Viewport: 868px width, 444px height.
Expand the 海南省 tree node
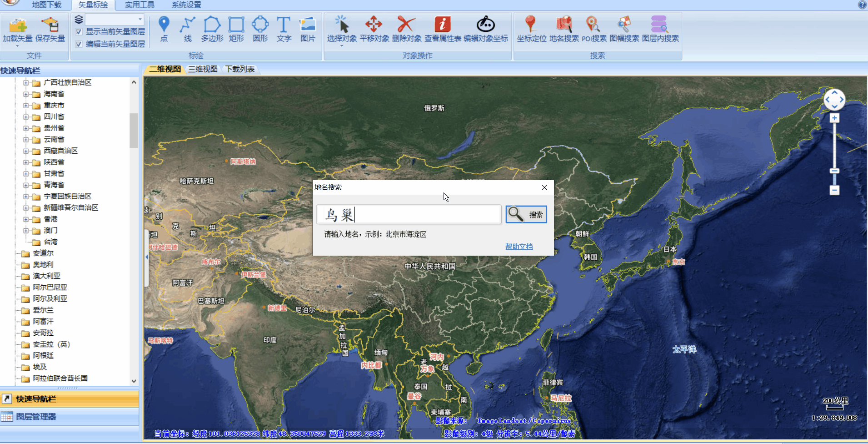pyautogui.click(x=26, y=94)
